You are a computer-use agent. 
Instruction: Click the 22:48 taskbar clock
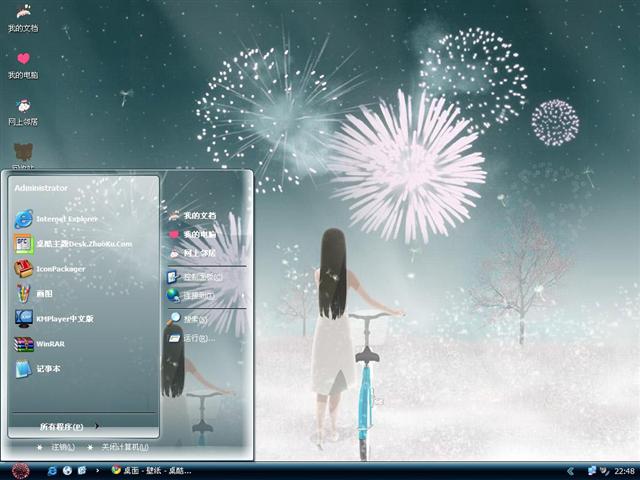click(624, 471)
